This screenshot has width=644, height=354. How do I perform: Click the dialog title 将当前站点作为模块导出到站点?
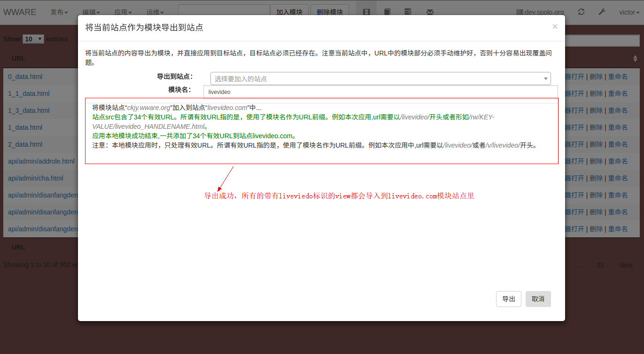pyautogui.click(x=144, y=27)
